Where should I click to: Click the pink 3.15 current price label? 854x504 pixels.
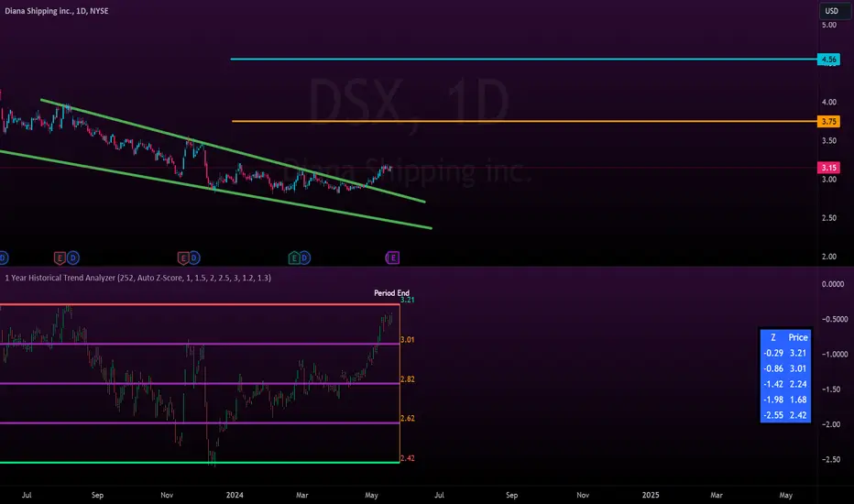(828, 168)
